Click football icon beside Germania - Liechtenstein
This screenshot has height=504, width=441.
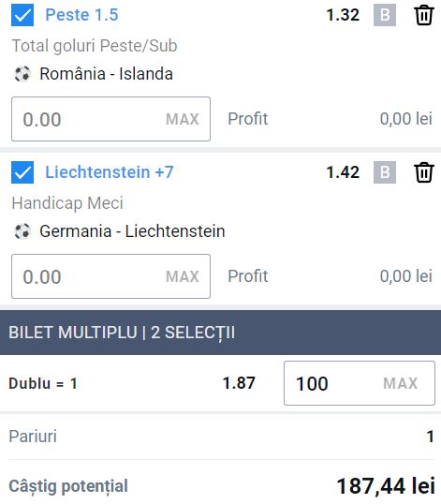tap(22, 231)
